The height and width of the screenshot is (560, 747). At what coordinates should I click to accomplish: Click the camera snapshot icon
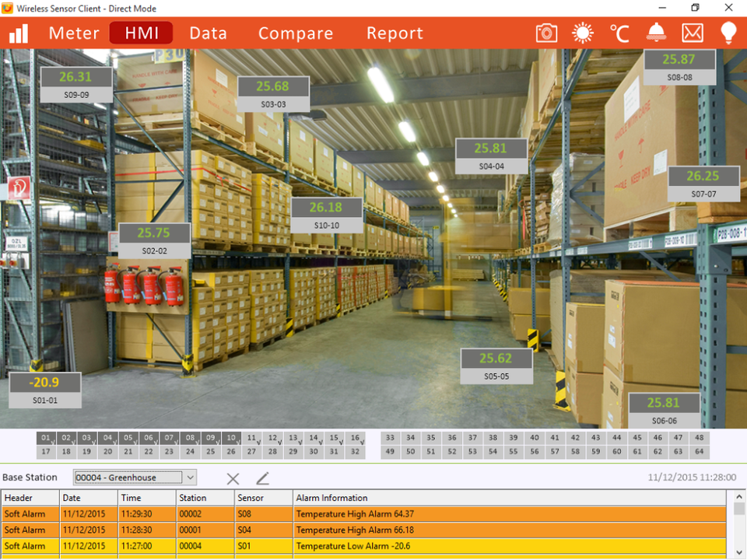546,33
